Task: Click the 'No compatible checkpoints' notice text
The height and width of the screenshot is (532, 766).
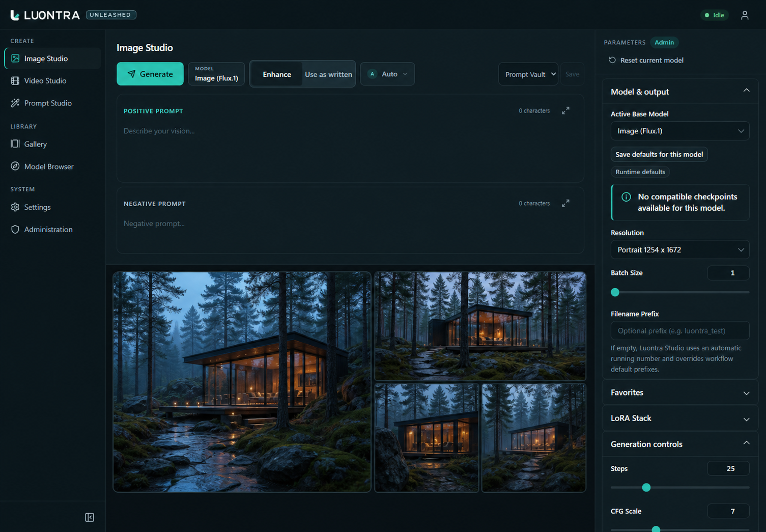Action: pyautogui.click(x=687, y=202)
